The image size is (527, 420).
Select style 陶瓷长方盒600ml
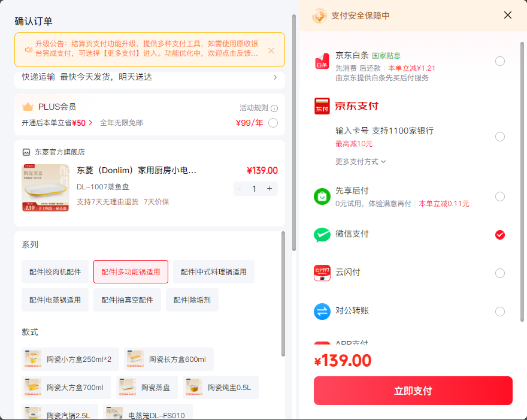pos(169,359)
